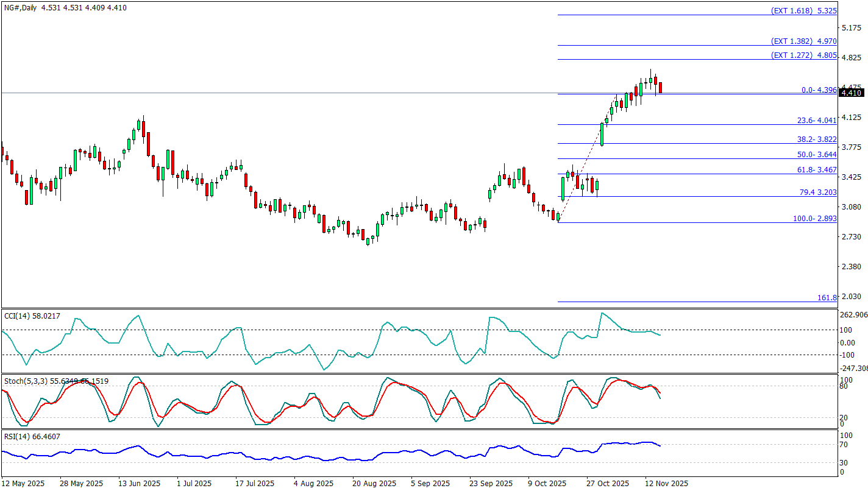This screenshot has width=868, height=491.
Task: Click the 20 Aug 2025 date on the time axis
Action: [374, 484]
